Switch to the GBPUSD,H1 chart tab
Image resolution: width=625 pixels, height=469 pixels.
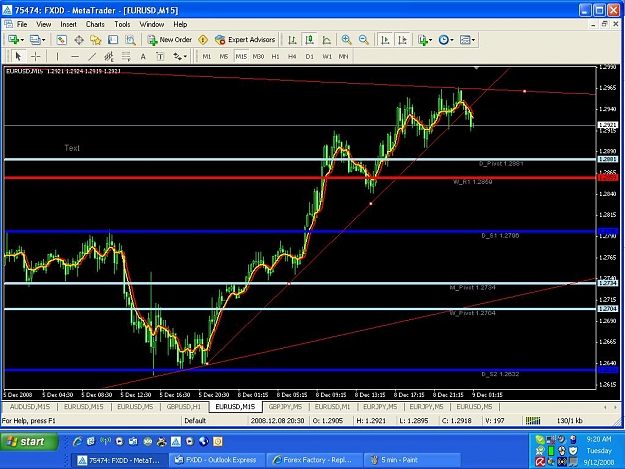tap(183, 407)
